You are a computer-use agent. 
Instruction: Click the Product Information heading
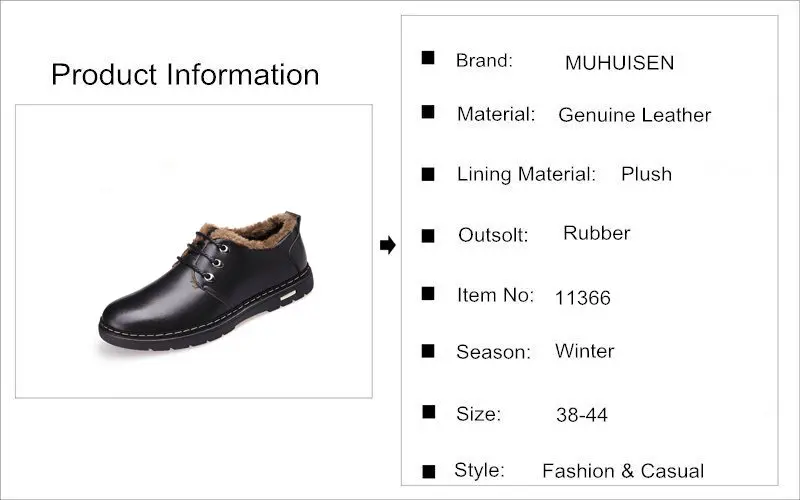tap(185, 74)
